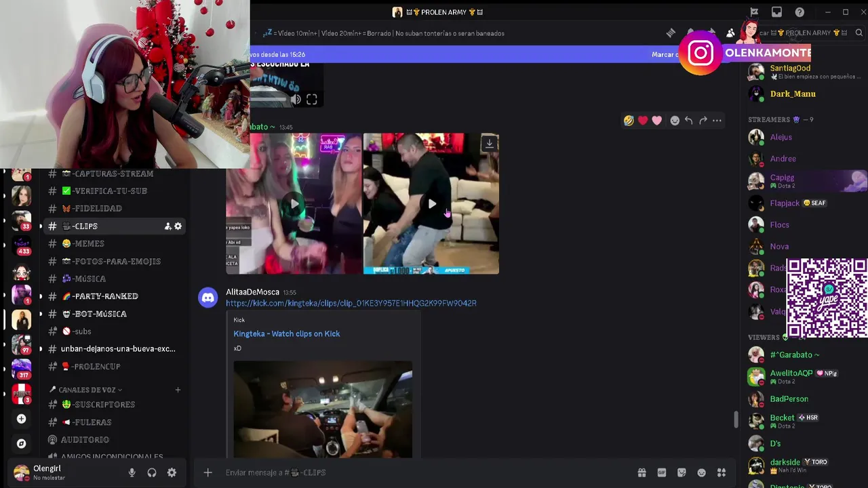Open the threads icon in channel header
Viewport: 868px width, 488px height.
(671, 33)
